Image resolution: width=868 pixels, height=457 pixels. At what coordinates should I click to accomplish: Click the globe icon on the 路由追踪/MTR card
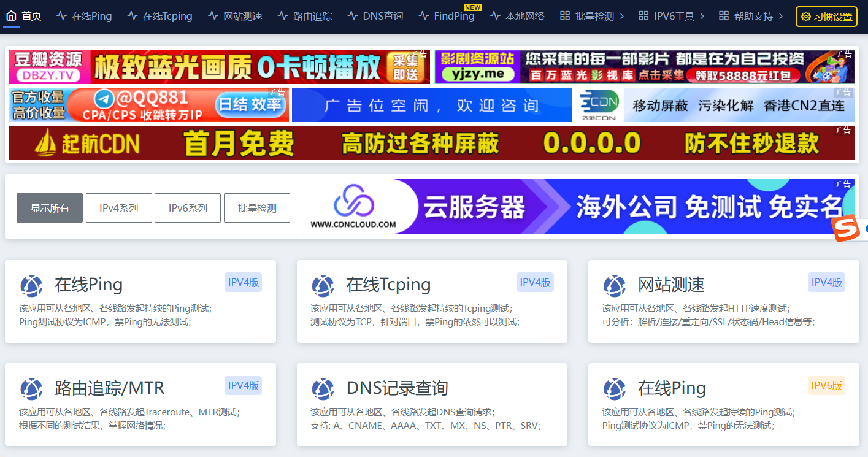click(x=31, y=389)
